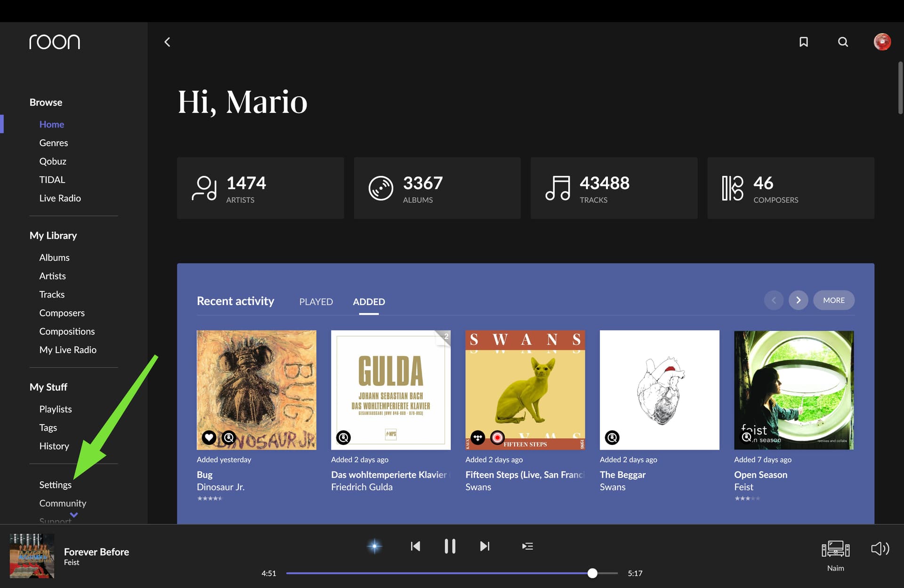Image resolution: width=904 pixels, height=588 pixels.
Task: Click the Qobuz badge on Gulda cover
Action: click(344, 437)
